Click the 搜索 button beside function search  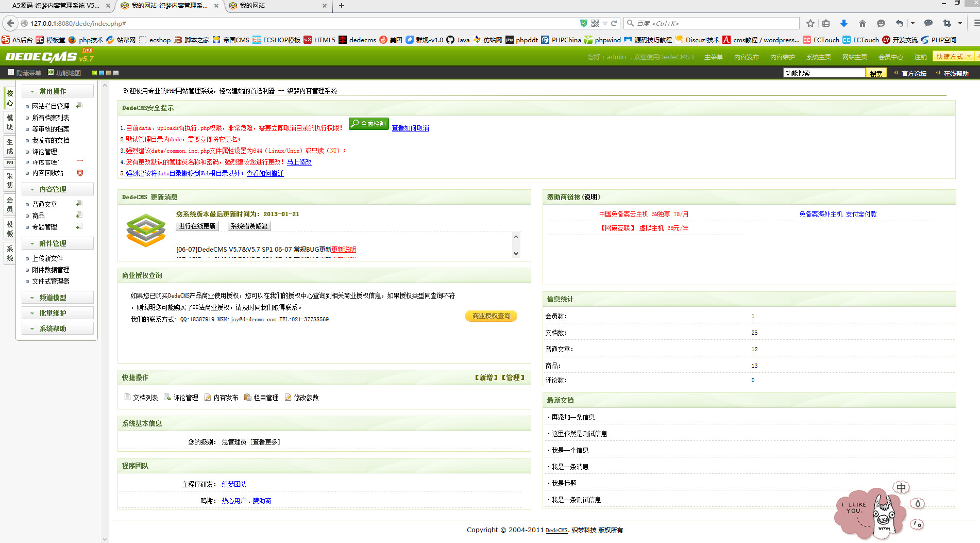click(876, 73)
